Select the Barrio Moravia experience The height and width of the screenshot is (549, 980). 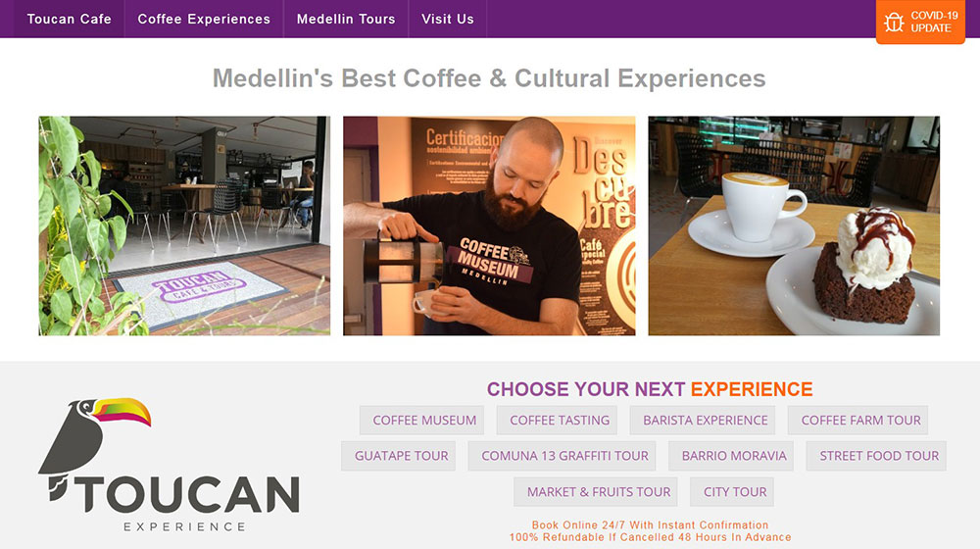click(734, 456)
